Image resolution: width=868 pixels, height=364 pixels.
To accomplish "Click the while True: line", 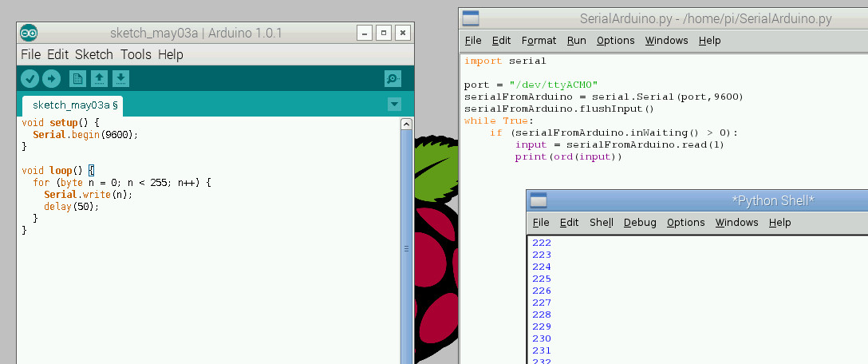I will coord(499,121).
